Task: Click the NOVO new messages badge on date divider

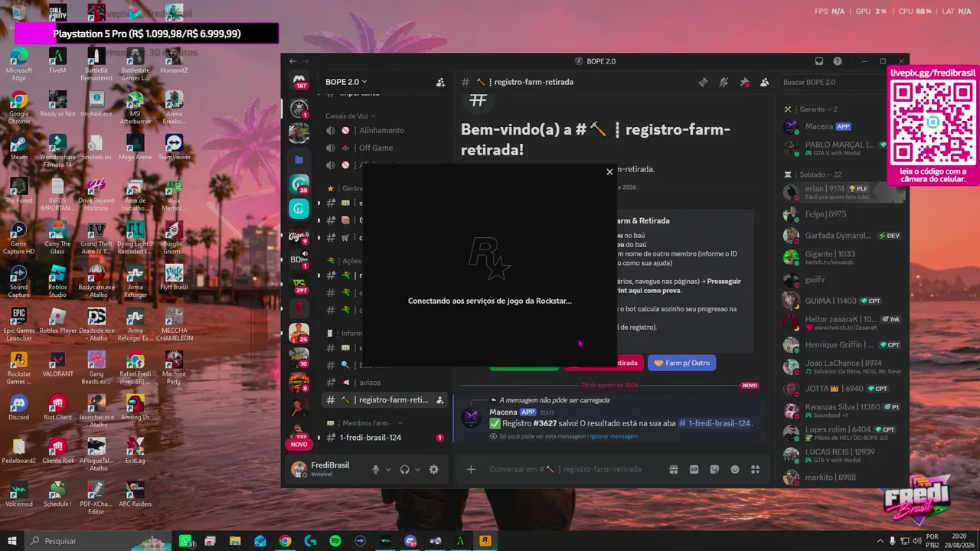Action: (x=750, y=385)
